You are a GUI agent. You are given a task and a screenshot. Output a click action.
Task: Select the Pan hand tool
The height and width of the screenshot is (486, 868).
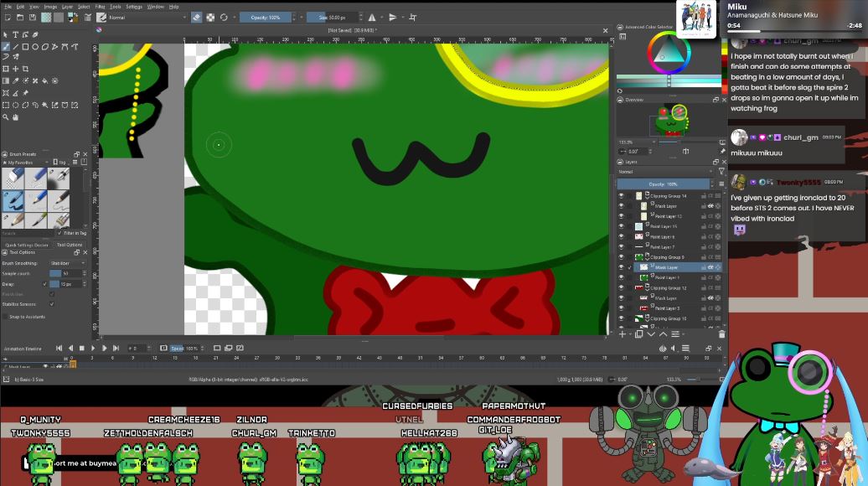click(15, 117)
